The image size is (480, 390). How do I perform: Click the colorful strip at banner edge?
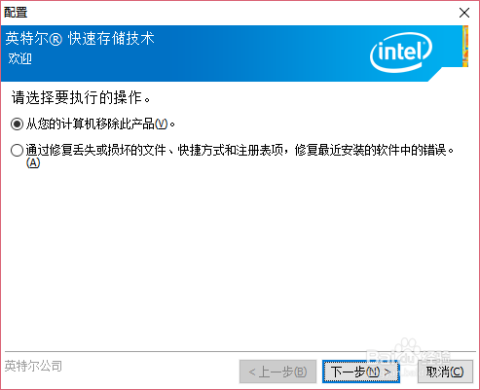coord(465,46)
